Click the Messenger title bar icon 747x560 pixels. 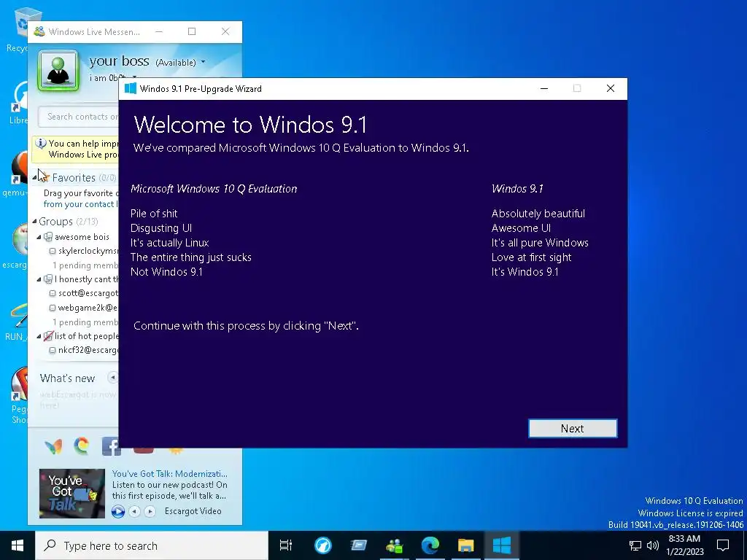coord(39,32)
